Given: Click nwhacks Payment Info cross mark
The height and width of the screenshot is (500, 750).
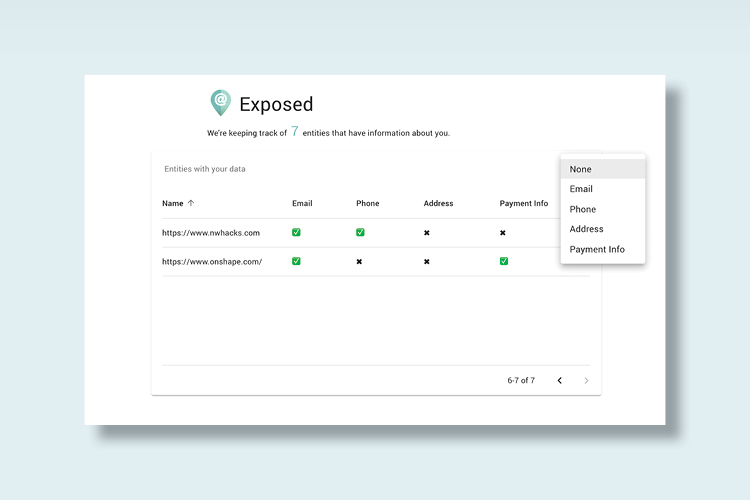Looking at the screenshot, I should click(503, 233).
